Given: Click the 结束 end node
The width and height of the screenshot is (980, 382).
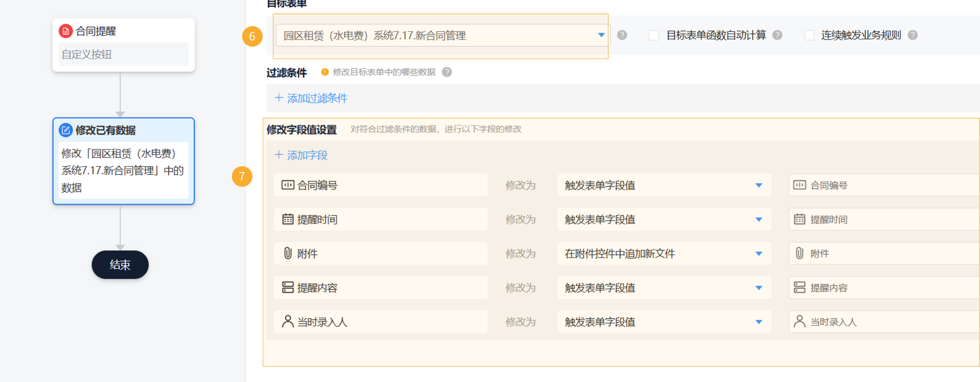Looking at the screenshot, I should coord(120,265).
